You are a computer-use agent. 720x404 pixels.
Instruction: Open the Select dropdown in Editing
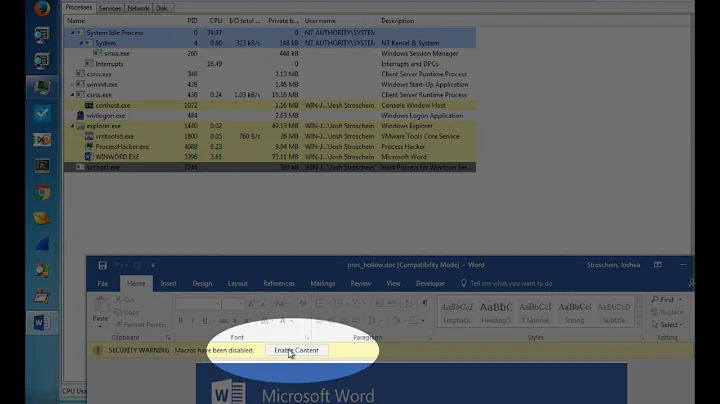pyautogui.click(x=667, y=325)
